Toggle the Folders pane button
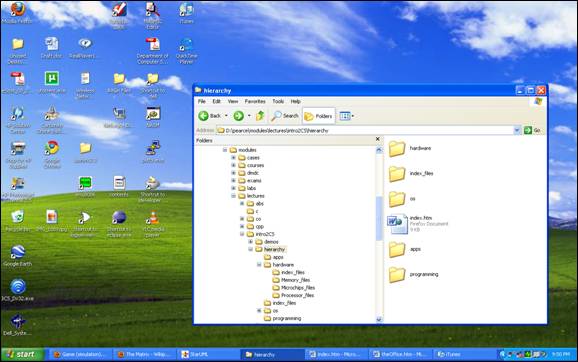 point(318,116)
